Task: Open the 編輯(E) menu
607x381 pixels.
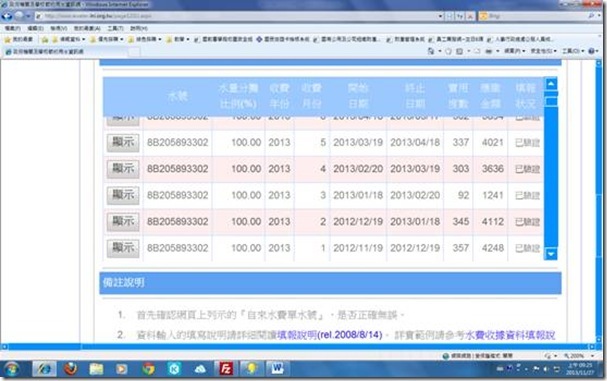Action: (x=35, y=28)
